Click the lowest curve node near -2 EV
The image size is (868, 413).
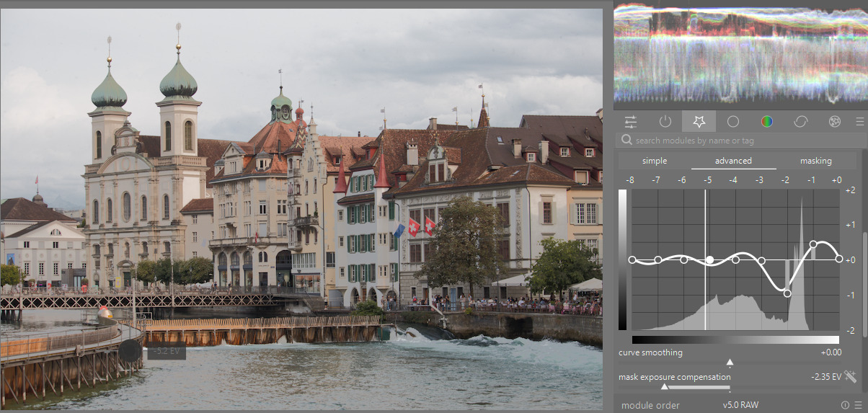tap(787, 293)
